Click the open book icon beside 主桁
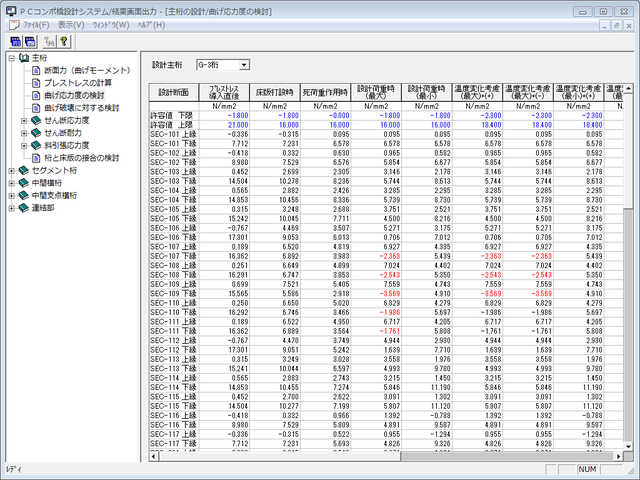Image resolution: width=640 pixels, height=480 pixels. [x=23, y=58]
